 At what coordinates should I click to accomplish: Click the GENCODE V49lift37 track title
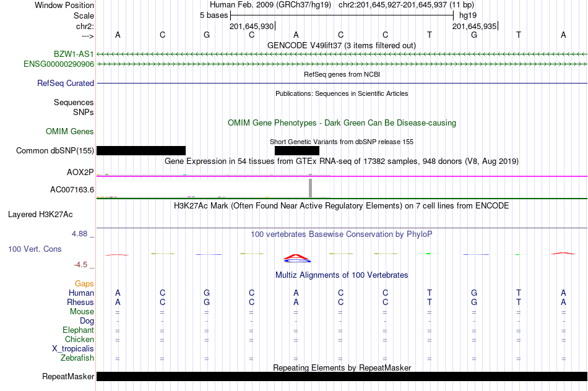[x=341, y=45]
